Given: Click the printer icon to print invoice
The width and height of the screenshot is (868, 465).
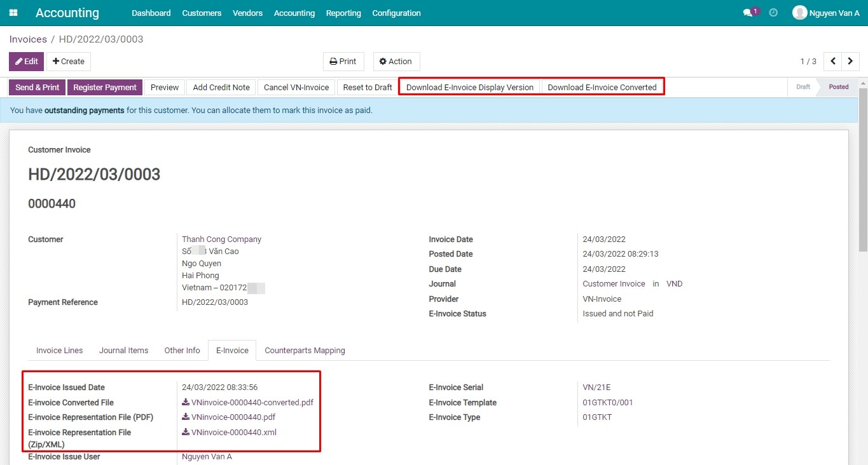Looking at the screenshot, I should click(333, 61).
